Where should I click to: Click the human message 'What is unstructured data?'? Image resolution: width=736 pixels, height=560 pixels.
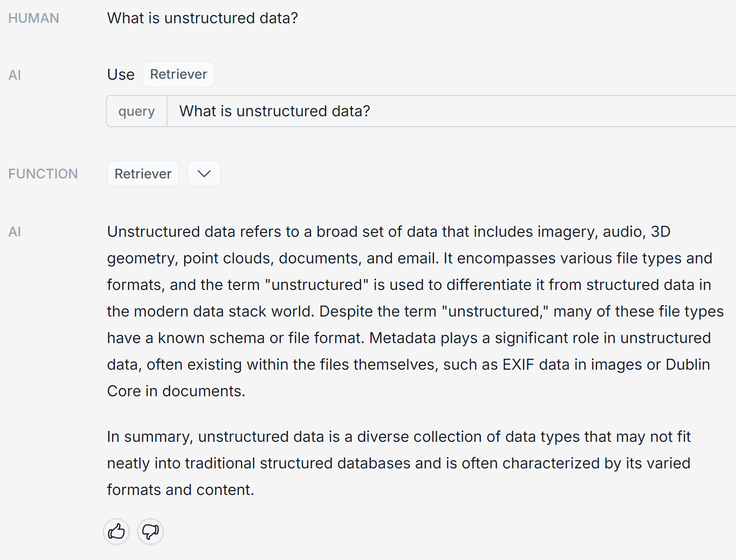click(203, 18)
